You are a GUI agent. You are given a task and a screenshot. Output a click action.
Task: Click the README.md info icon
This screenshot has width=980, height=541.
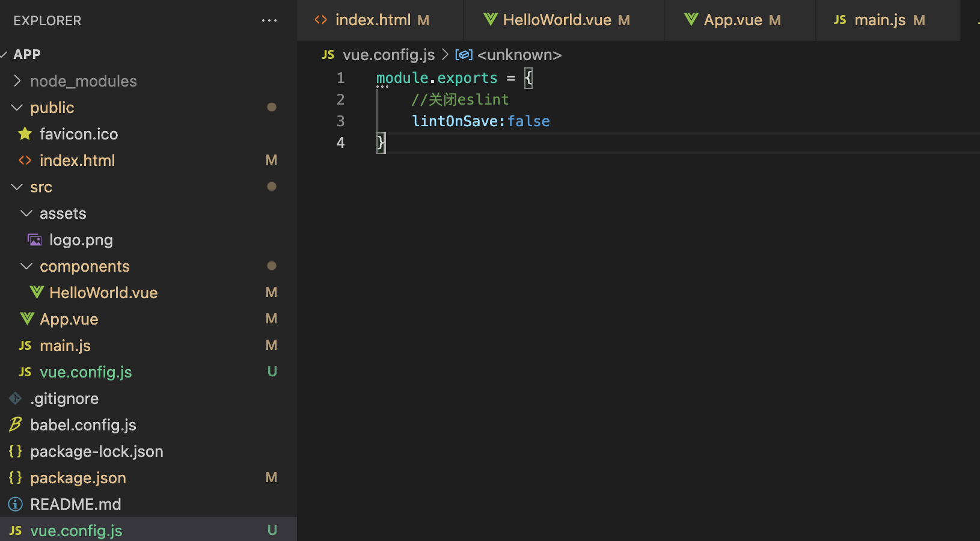point(16,504)
